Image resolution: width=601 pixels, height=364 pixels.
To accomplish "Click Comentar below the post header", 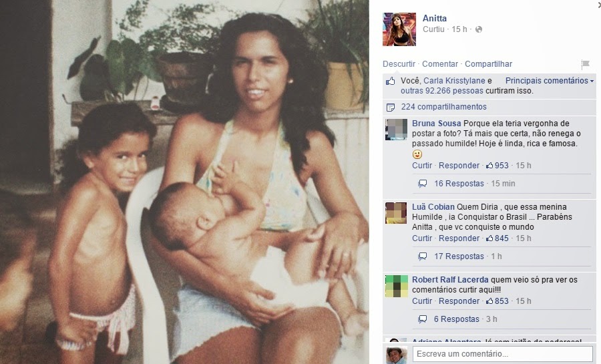I will pos(440,64).
